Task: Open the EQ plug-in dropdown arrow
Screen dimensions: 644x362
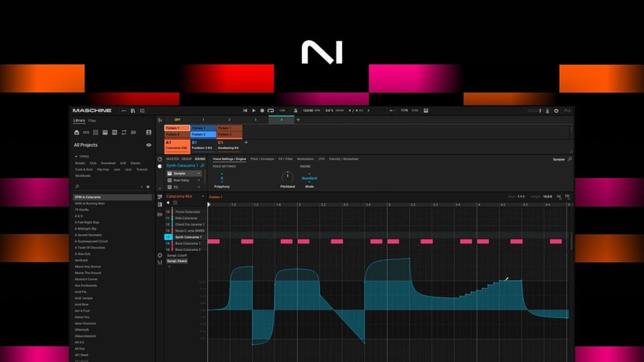Action: (199, 187)
